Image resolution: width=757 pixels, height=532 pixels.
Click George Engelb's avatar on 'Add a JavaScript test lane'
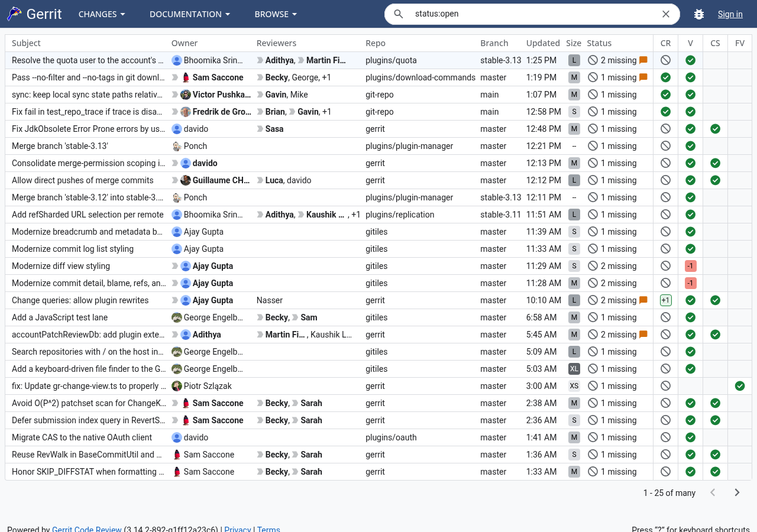176,317
